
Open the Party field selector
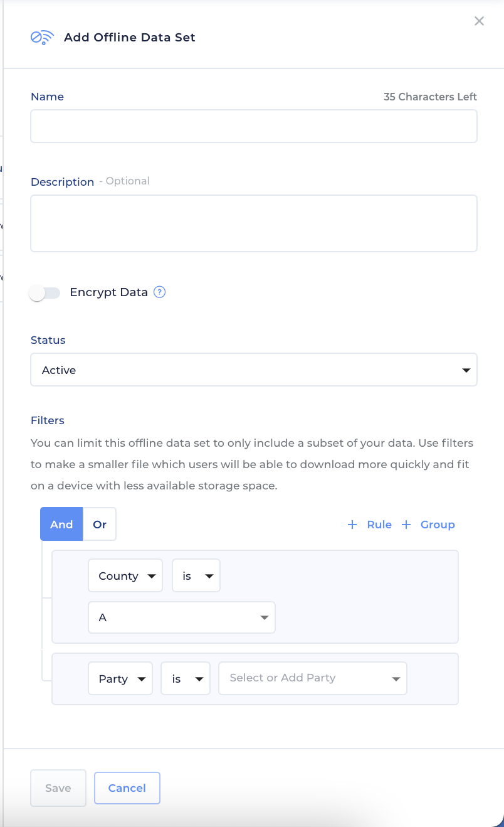[x=120, y=678]
